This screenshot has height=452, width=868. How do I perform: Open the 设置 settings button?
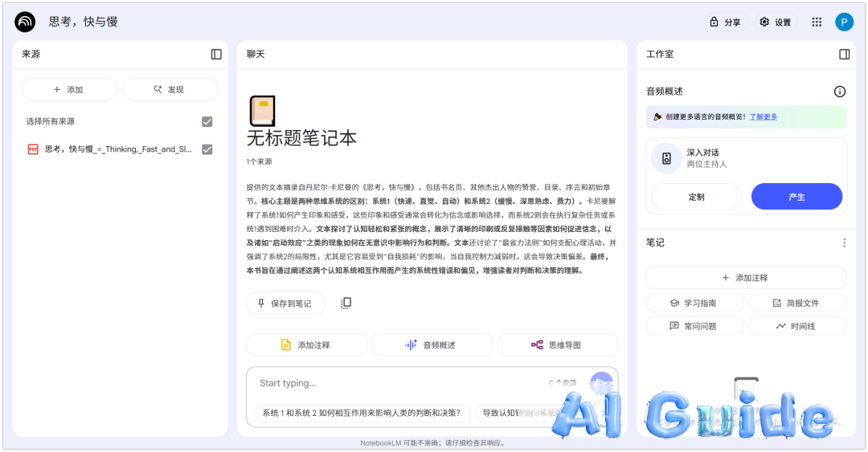tap(776, 22)
